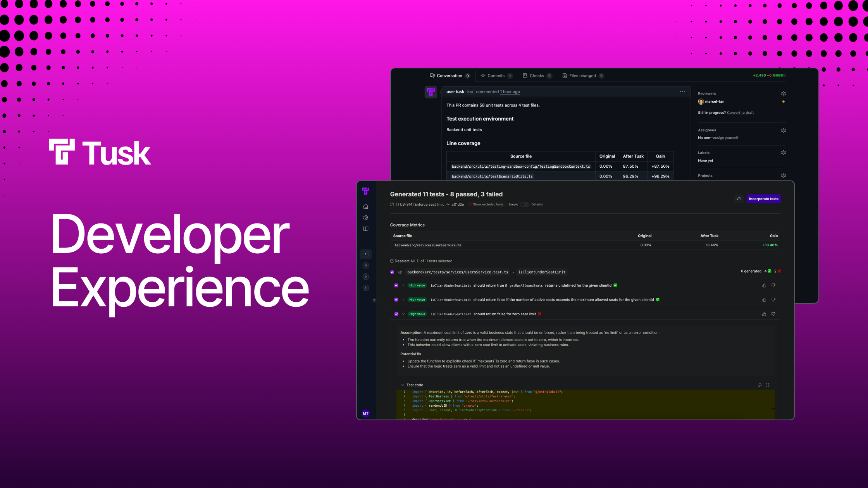Open the '1 hour ago' comment timestamp
Viewport: 868px width, 488px height.
[510, 92]
